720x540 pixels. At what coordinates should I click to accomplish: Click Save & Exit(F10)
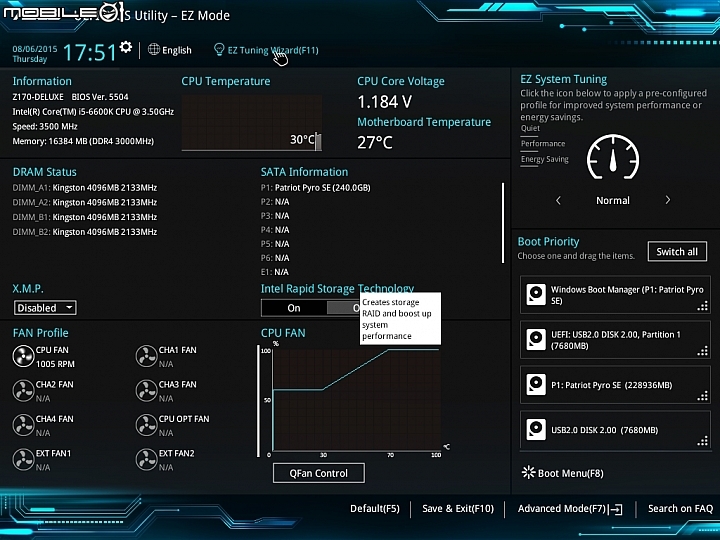tap(458, 509)
